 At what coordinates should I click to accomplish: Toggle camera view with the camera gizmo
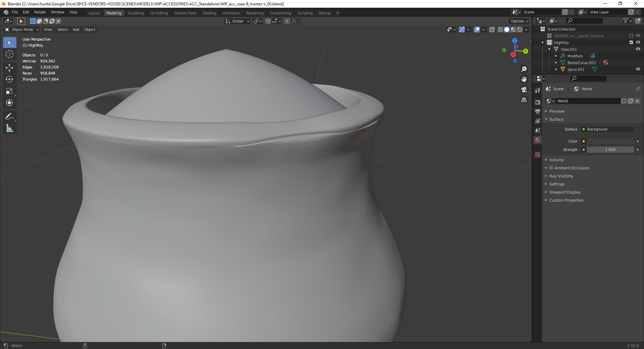pyautogui.click(x=524, y=90)
